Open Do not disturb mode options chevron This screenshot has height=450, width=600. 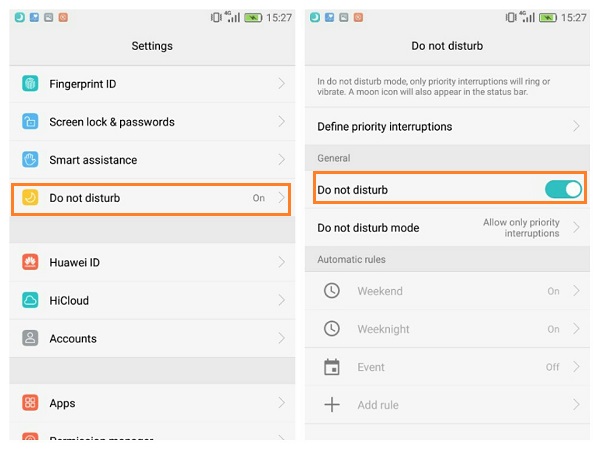point(577,228)
